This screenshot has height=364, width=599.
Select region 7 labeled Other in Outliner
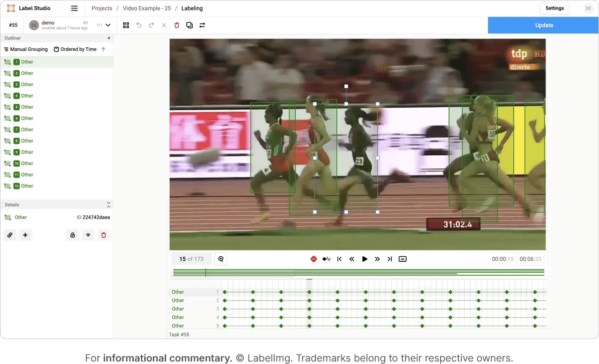click(27, 129)
